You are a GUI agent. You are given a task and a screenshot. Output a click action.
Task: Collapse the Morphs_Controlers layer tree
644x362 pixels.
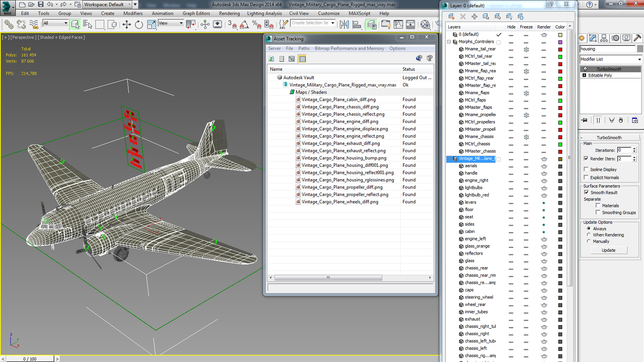click(x=449, y=42)
